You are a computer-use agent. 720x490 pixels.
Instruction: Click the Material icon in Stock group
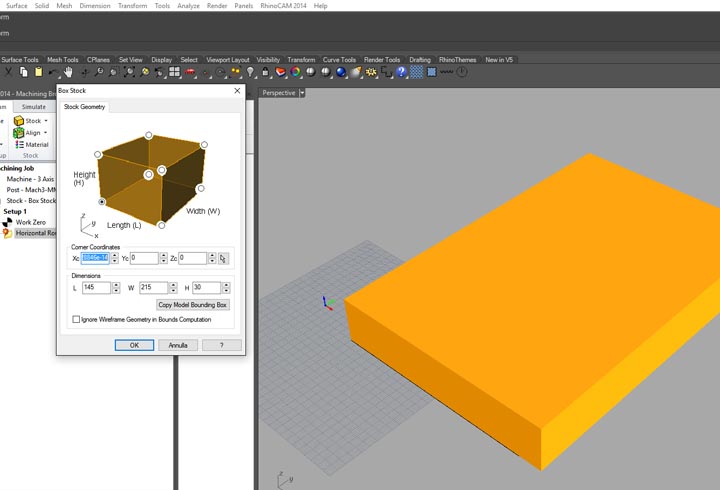click(19, 145)
